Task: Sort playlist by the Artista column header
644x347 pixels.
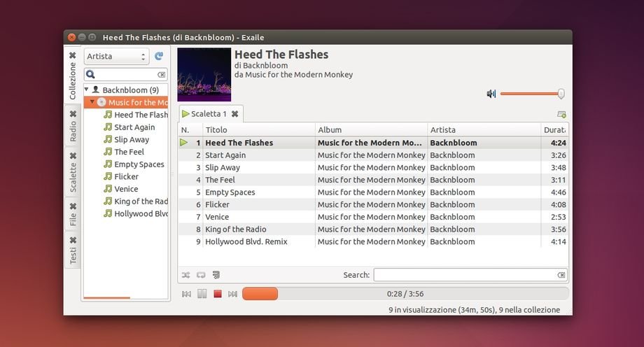Action: (x=483, y=130)
